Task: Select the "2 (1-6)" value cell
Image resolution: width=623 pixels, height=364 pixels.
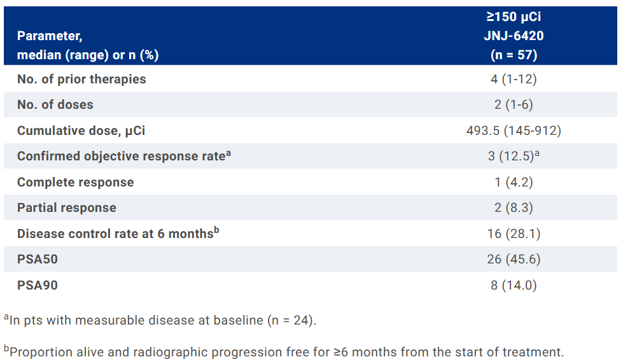Action: tap(514, 105)
